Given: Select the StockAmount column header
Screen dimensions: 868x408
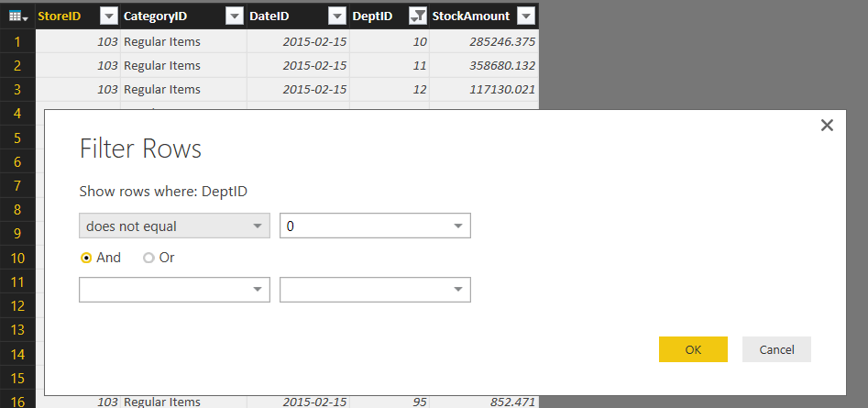Looking at the screenshot, I should click(471, 16).
